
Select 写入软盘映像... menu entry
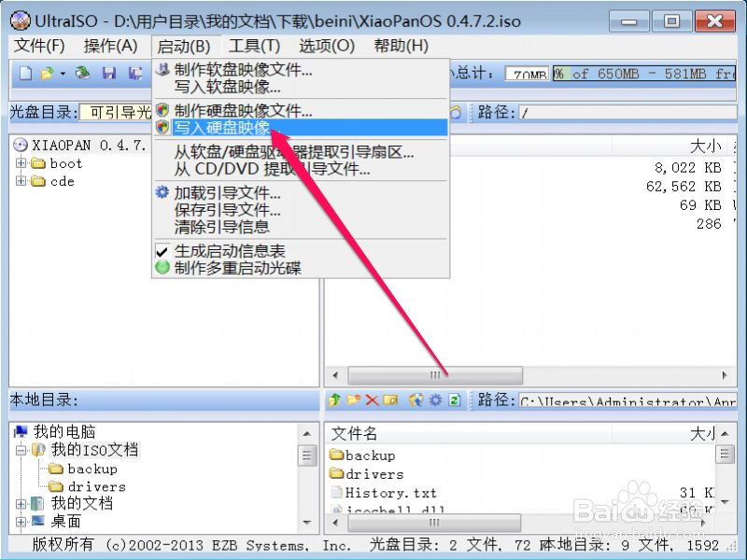pyautogui.click(x=301, y=87)
